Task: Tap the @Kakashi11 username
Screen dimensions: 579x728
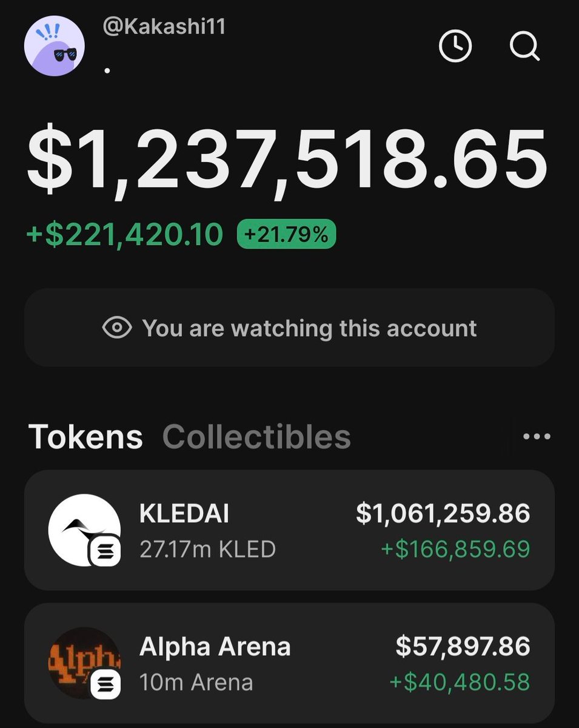Action: coord(164,28)
